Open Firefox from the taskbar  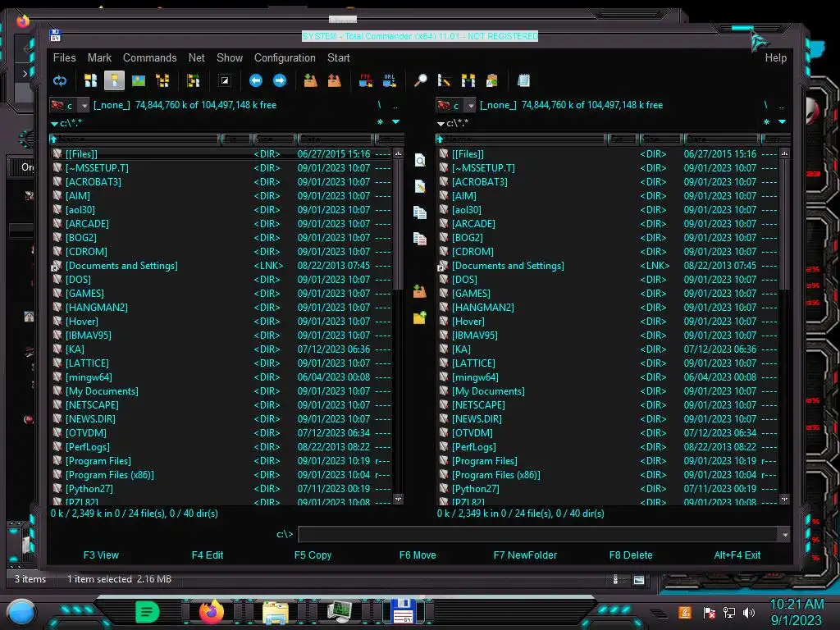coord(212,611)
